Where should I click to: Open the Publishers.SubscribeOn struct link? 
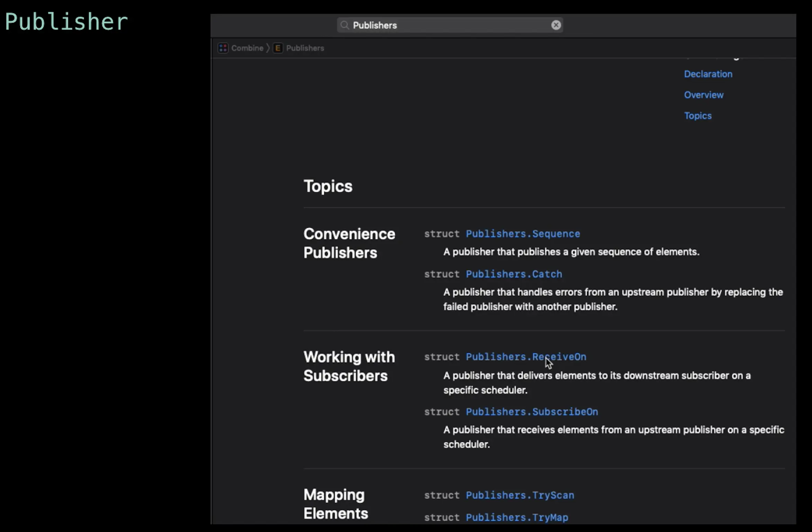click(x=532, y=412)
